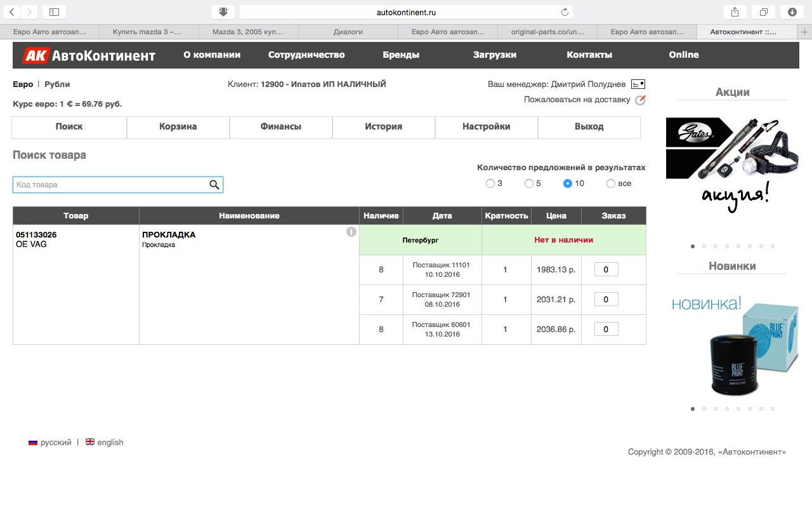812x508 pixels.
Task: Open the 'Сотрудничество' menu
Action: pos(306,55)
